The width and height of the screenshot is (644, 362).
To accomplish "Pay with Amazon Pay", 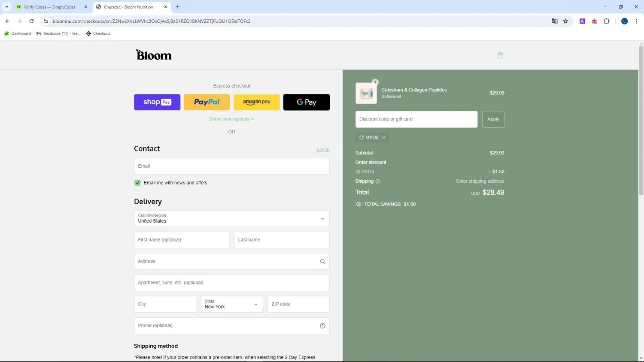I will click(257, 102).
